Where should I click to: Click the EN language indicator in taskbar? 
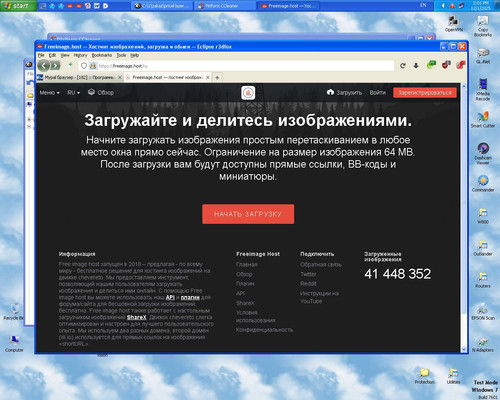pos(423,5)
